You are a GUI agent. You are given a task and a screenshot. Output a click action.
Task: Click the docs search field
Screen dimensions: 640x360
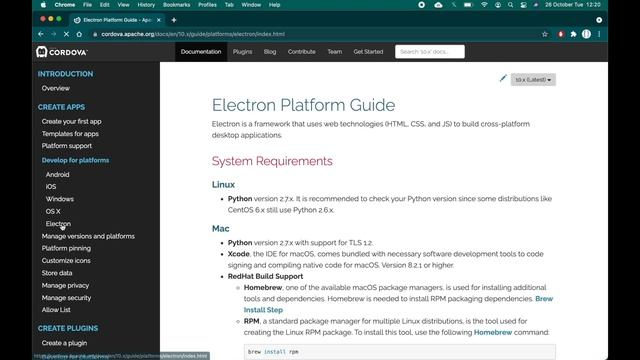point(430,52)
